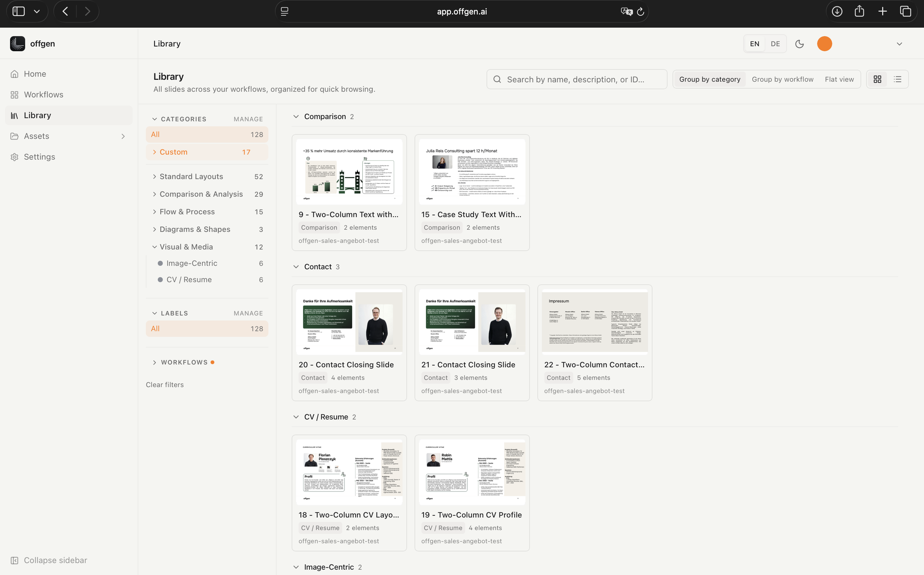Open slide 22 Two-Column Contact thumbnail
The image size is (924, 575).
(595, 322)
